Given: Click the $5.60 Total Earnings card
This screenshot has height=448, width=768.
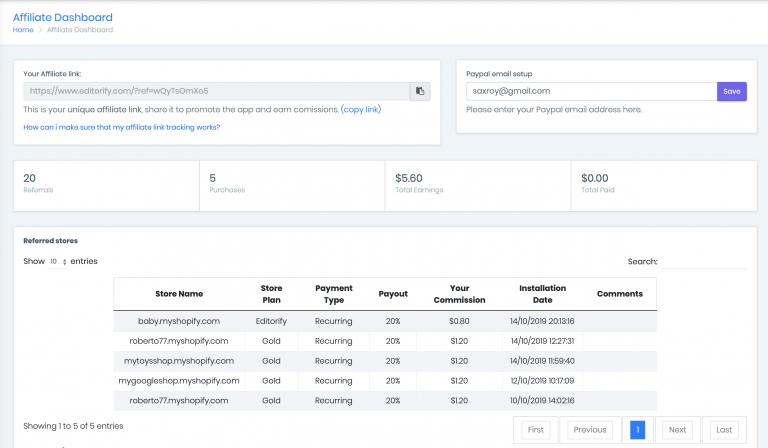Looking at the screenshot, I should pyautogui.click(x=478, y=186).
